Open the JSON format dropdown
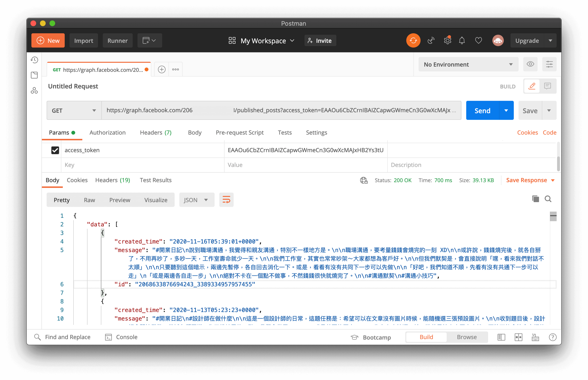The height and width of the screenshot is (380, 588). (x=197, y=200)
